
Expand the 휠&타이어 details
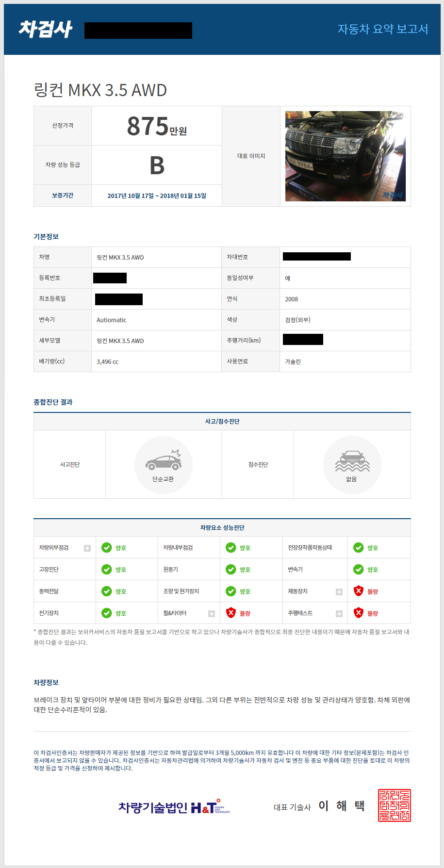click(x=212, y=614)
